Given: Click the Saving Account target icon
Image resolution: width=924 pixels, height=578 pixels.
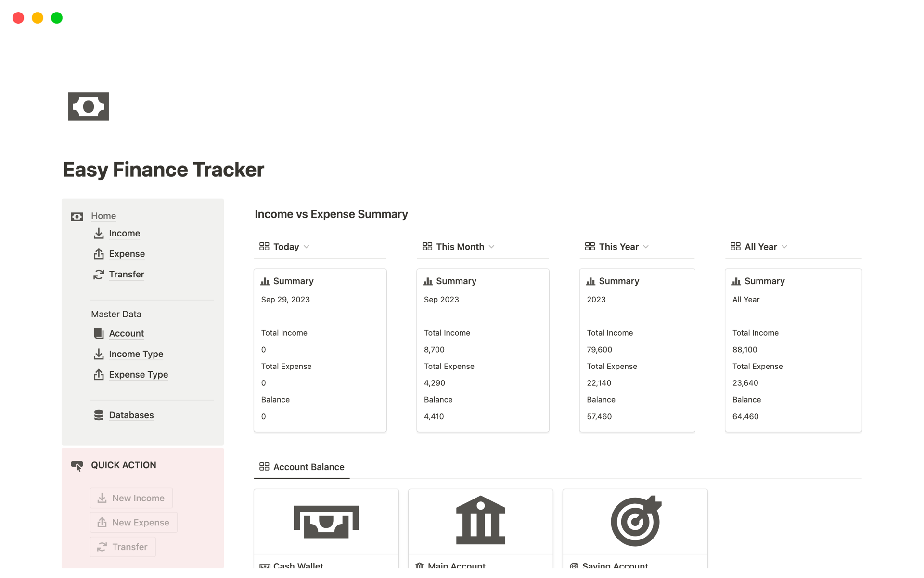Looking at the screenshot, I should pos(635,521).
